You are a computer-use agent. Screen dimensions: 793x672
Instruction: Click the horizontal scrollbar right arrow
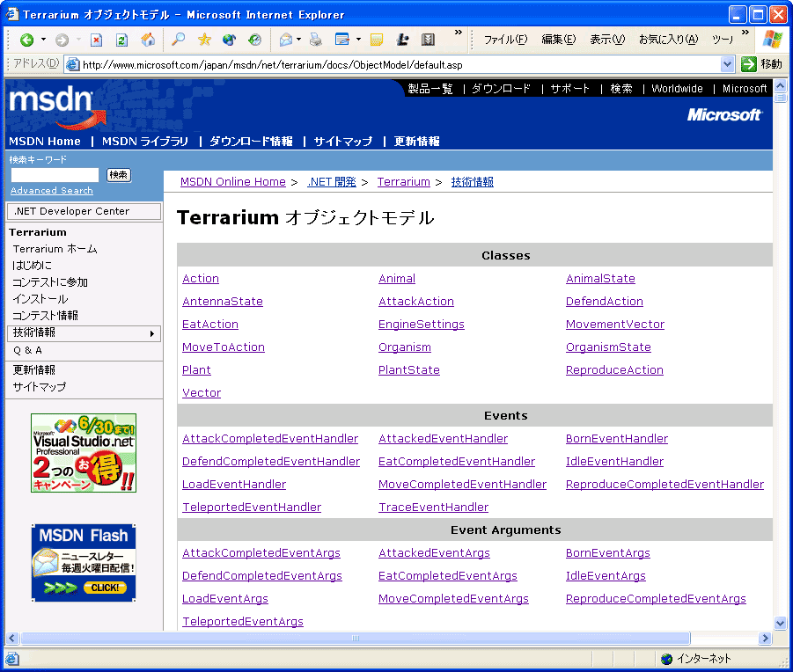click(765, 639)
